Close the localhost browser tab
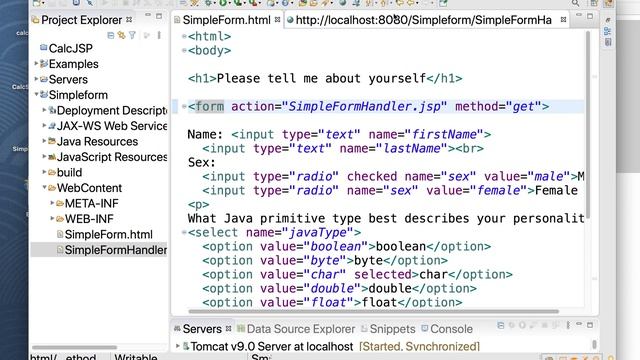 point(563,20)
